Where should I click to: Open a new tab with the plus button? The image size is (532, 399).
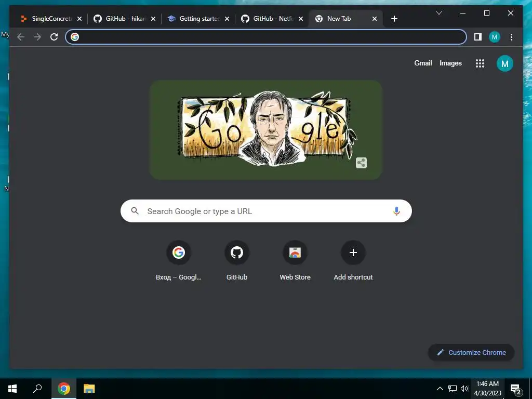tap(394, 19)
